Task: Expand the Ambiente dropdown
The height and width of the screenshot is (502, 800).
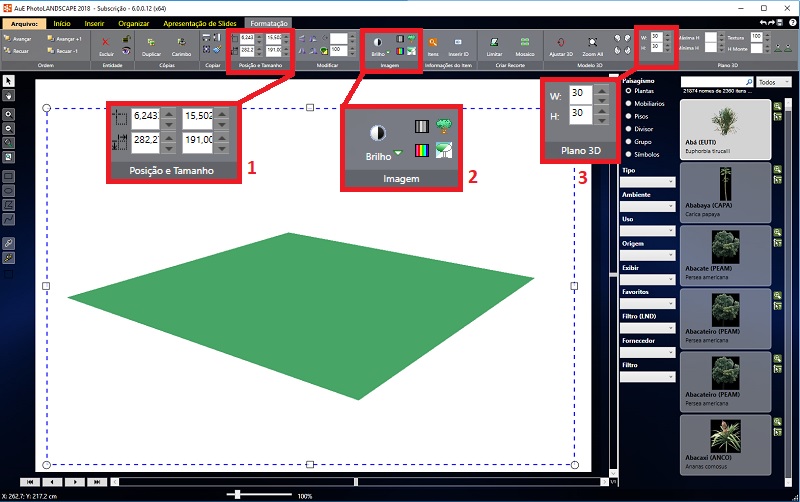Action: [x=647, y=206]
